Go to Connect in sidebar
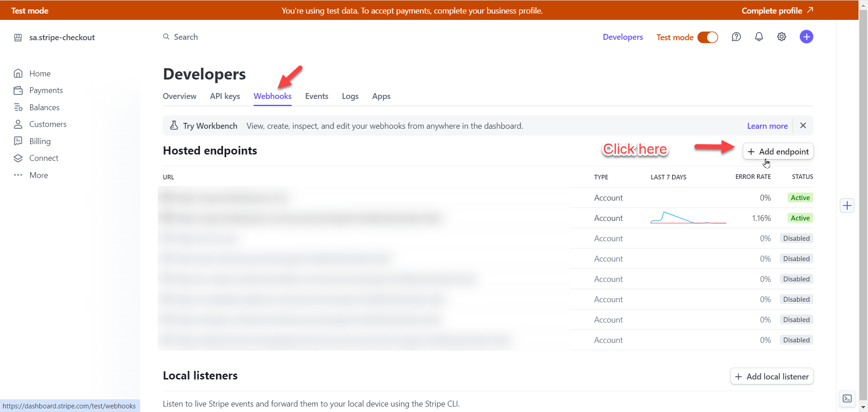This screenshot has width=868, height=412. click(44, 158)
